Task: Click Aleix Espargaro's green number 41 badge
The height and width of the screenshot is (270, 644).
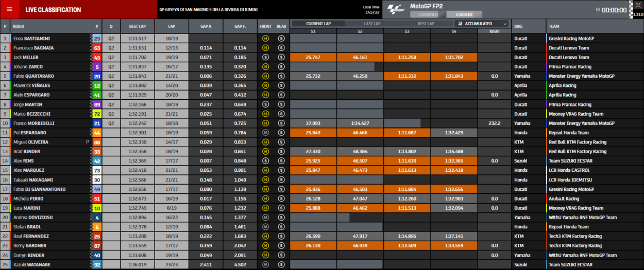Action: tap(96, 95)
